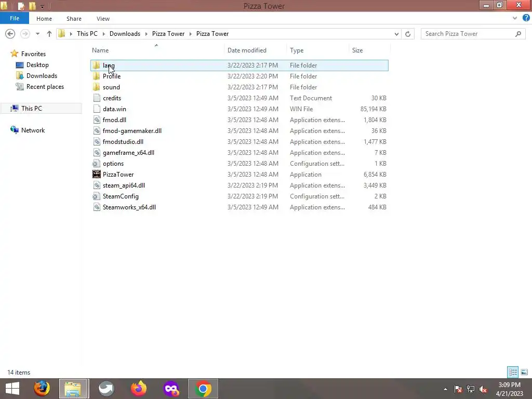Click the 85,194 KB size cell

pos(373,109)
